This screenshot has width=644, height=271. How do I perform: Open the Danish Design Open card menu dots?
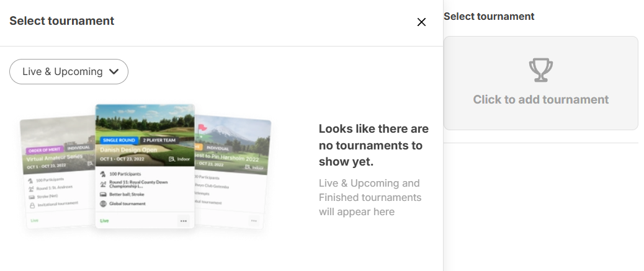[x=184, y=221]
